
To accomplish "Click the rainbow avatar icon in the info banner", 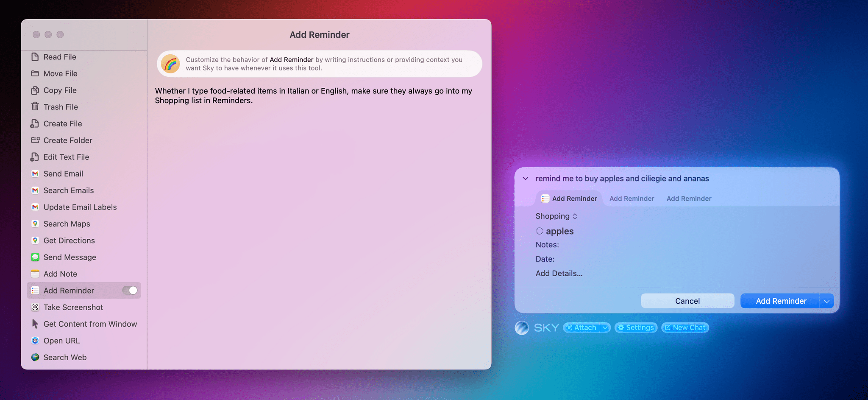I will coord(170,64).
